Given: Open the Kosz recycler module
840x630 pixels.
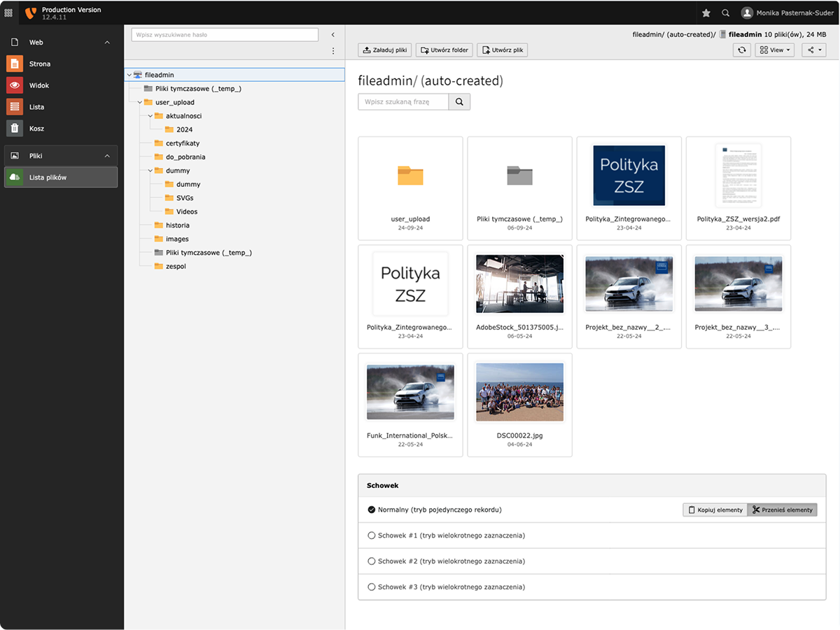Looking at the screenshot, I should (36, 129).
